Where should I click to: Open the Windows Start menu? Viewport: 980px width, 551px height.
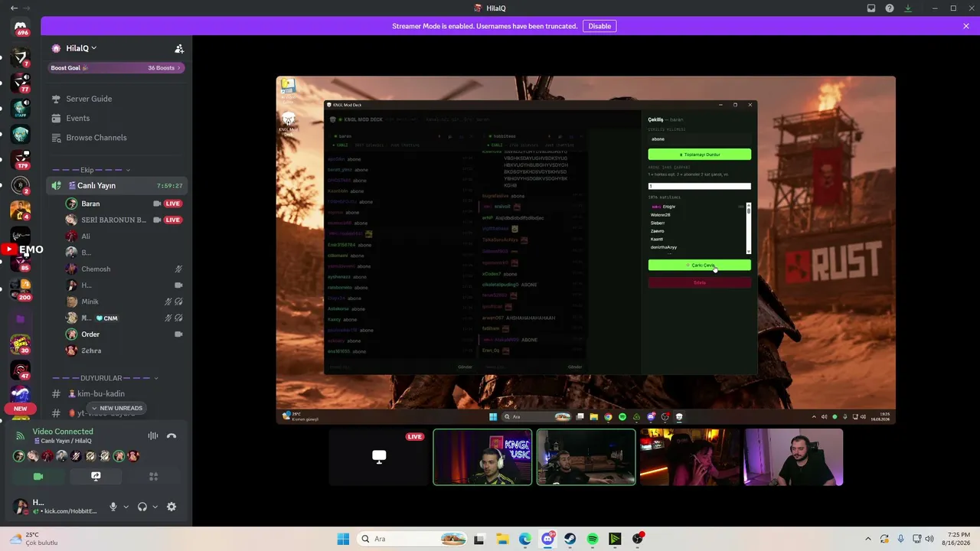click(343, 539)
